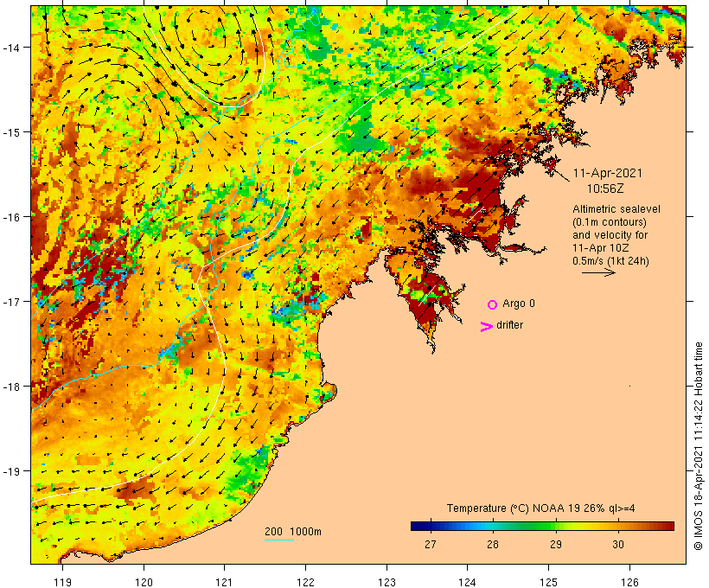Click the longitude axis label 122
Image resolution: width=709 pixels, height=588 pixels.
pos(305,582)
